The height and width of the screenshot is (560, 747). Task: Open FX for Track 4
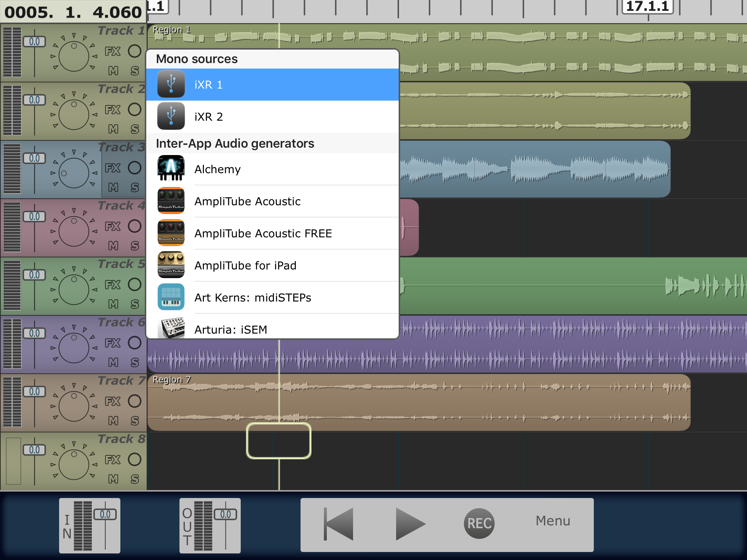coord(113,226)
